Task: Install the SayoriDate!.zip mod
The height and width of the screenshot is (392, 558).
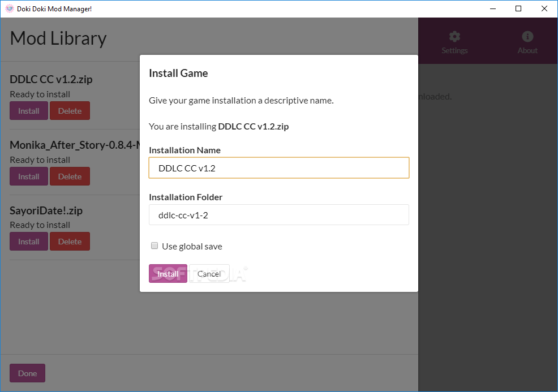Action: [x=29, y=242]
